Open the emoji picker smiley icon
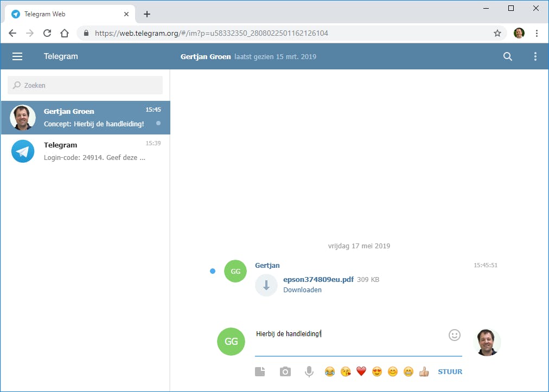This screenshot has height=392, width=549. pos(454,335)
